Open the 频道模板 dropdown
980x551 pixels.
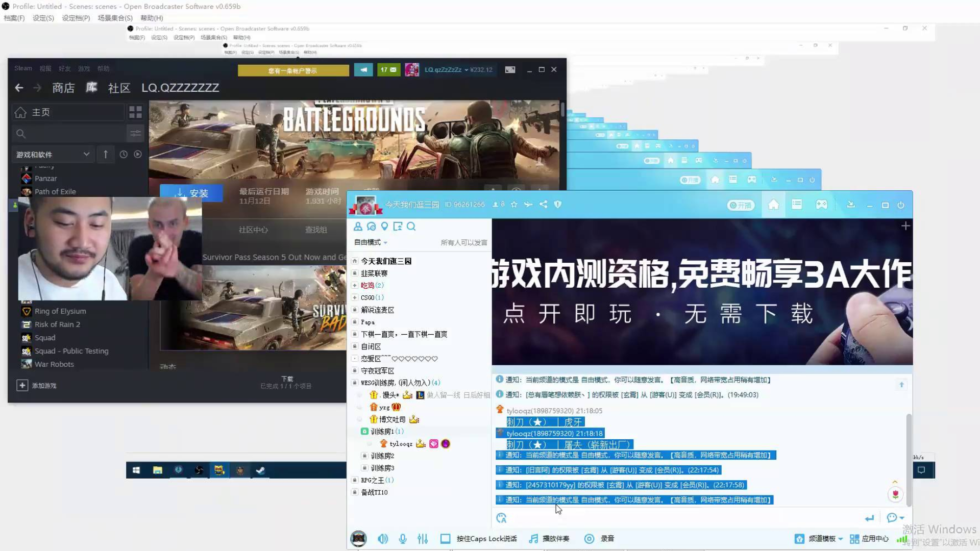click(x=819, y=539)
